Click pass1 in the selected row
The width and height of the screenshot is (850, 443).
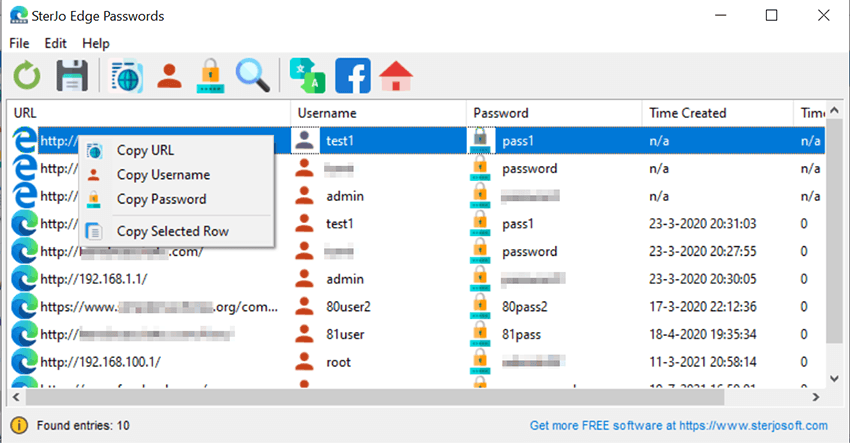(x=518, y=141)
